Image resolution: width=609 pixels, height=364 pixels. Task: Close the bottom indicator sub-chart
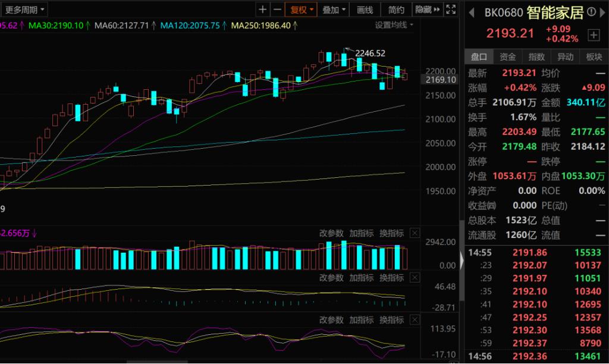415,320
